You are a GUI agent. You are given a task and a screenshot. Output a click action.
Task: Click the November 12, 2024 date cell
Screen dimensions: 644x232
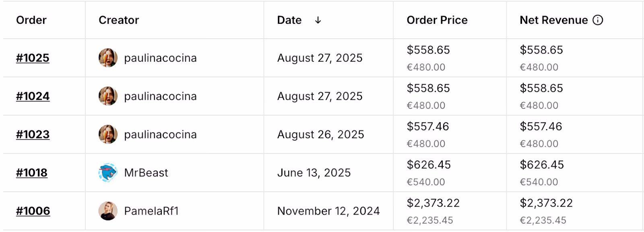[x=328, y=211]
